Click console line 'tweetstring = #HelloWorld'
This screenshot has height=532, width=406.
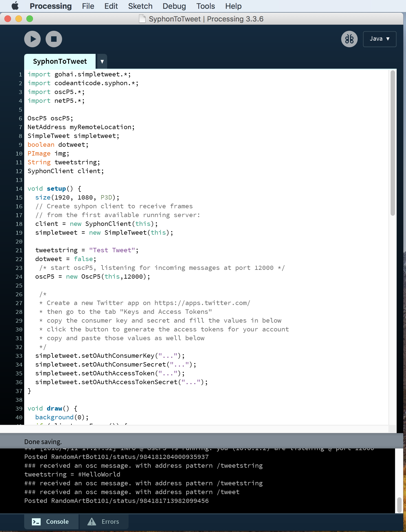[x=72, y=474]
